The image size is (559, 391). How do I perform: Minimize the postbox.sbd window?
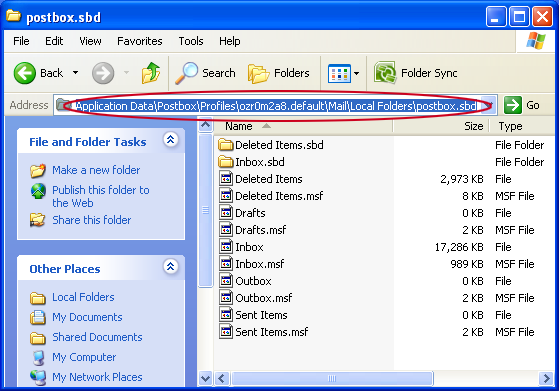tap(496, 16)
